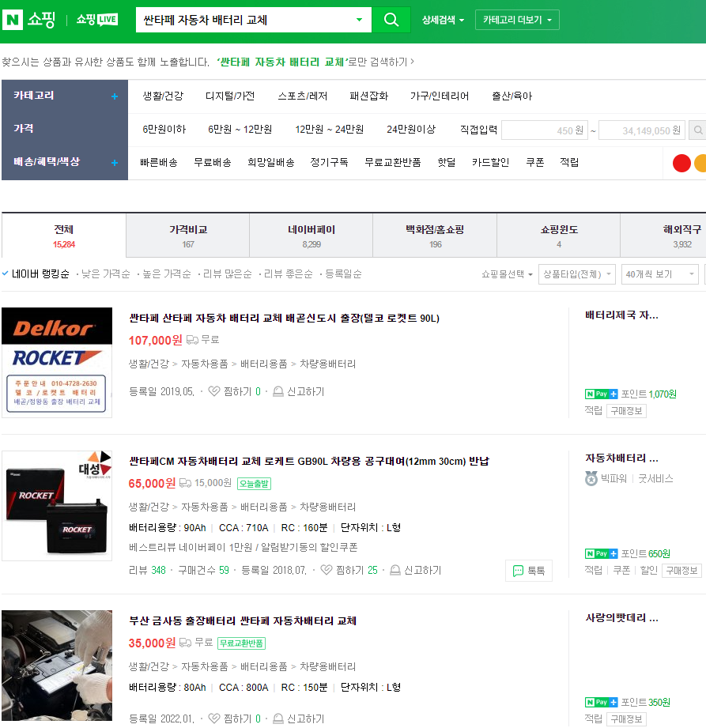
Task: Select the red color swatch
Action: point(681,163)
